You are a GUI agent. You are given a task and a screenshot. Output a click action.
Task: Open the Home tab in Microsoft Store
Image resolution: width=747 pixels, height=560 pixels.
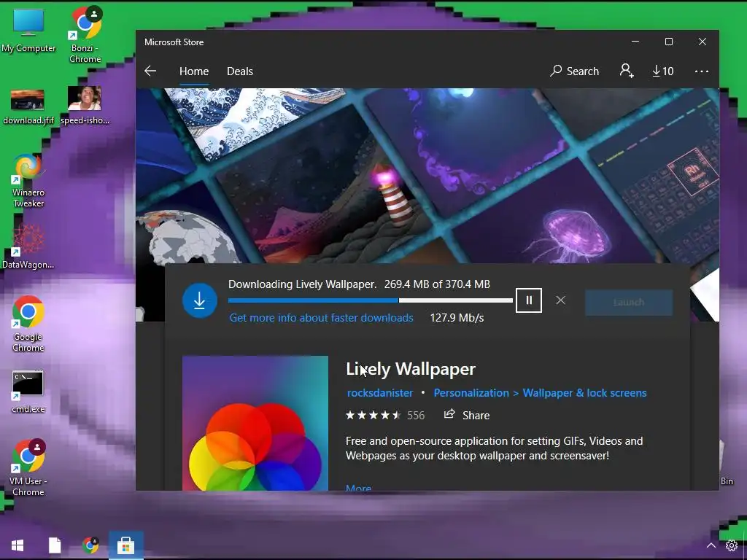pos(194,71)
